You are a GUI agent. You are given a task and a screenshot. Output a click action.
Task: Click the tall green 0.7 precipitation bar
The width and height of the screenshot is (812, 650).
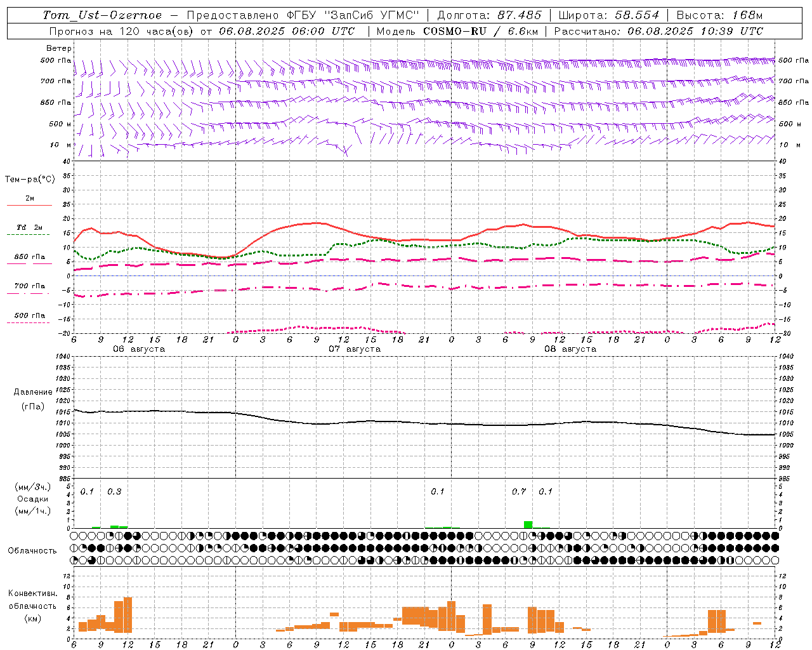click(x=528, y=524)
